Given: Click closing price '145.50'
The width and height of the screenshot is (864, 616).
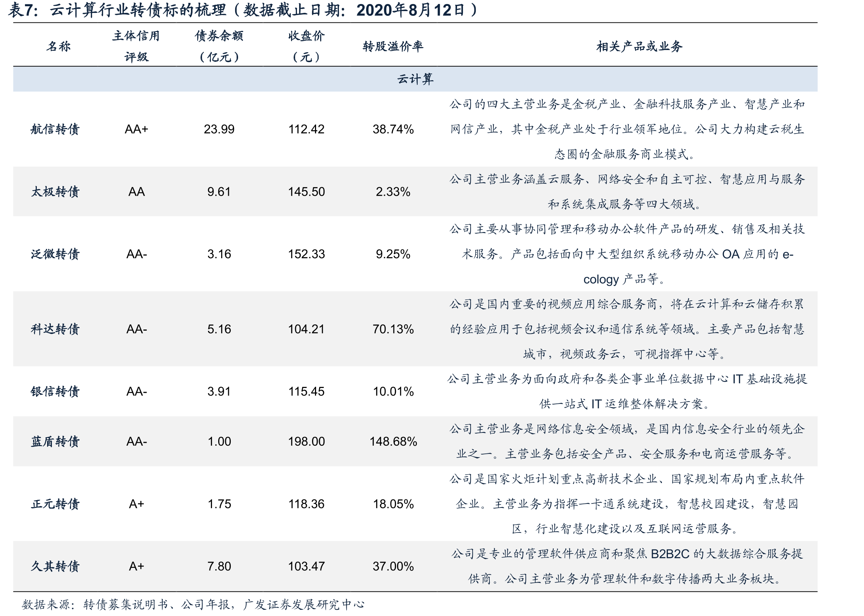Looking at the screenshot, I should 306,192.
